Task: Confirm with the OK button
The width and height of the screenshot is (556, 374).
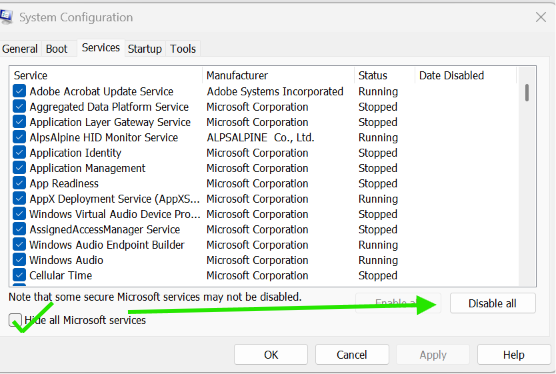Action: [271, 355]
